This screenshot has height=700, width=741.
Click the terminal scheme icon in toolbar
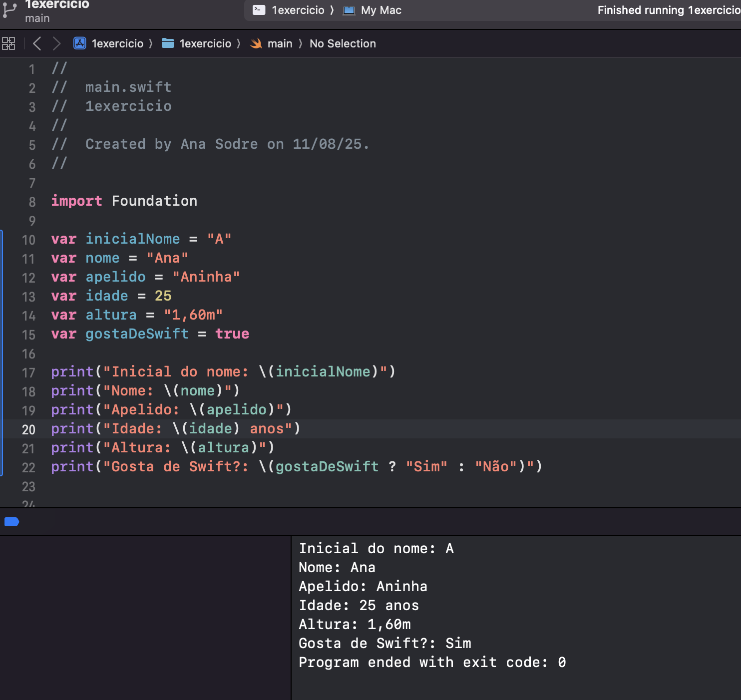[259, 10]
